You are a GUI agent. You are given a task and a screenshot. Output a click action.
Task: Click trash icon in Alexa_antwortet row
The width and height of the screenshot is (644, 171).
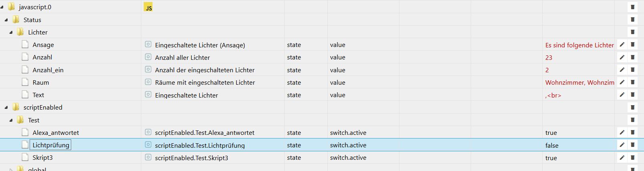coord(632,132)
